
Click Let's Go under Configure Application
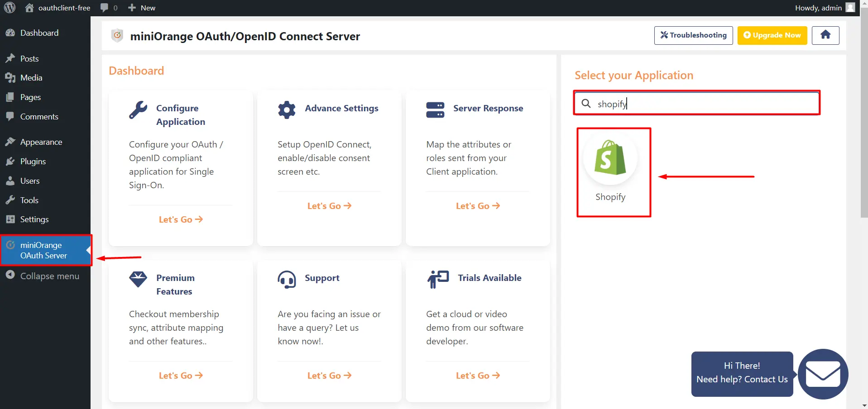[x=181, y=219]
